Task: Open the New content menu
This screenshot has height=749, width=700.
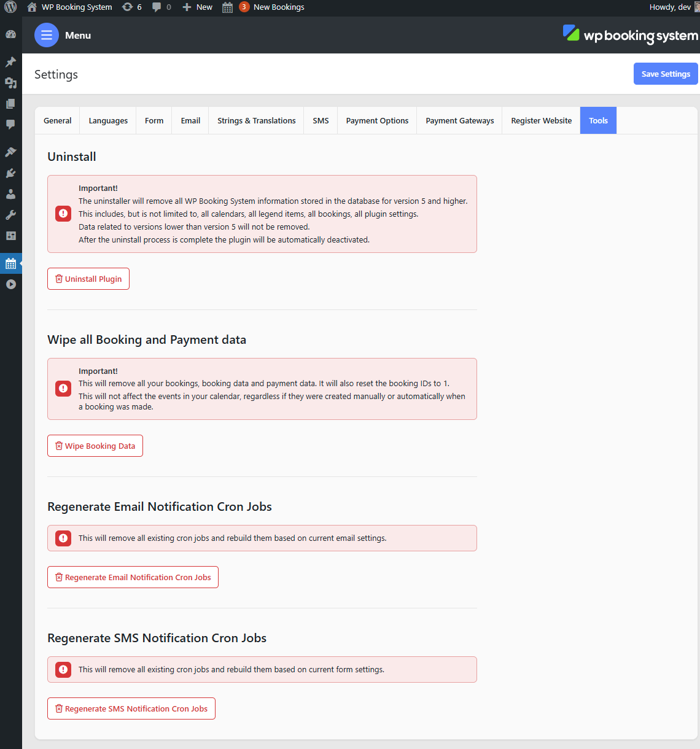Action: pyautogui.click(x=197, y=7)
